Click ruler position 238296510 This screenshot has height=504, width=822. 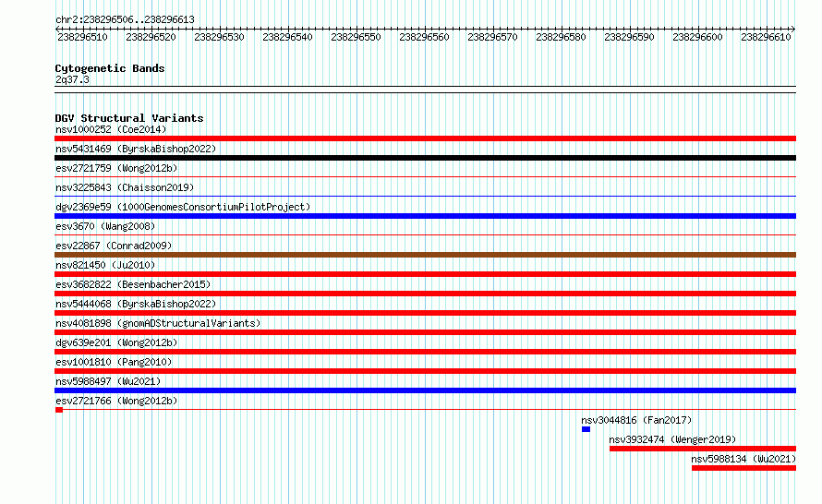coord(83,37)
